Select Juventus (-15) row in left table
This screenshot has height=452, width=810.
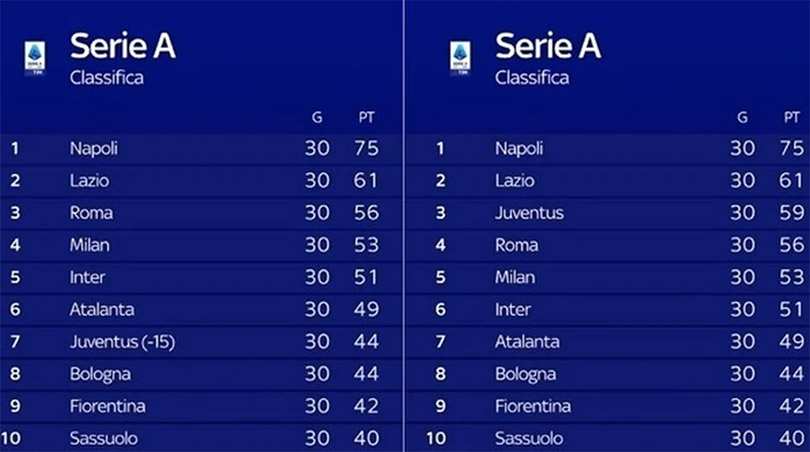click(201, 341)
